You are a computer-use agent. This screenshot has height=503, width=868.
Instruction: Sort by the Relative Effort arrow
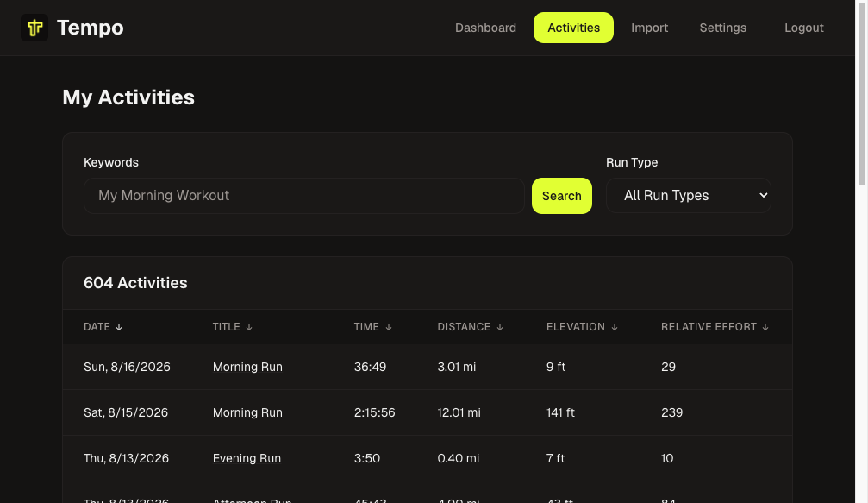(x=765, y=327)
